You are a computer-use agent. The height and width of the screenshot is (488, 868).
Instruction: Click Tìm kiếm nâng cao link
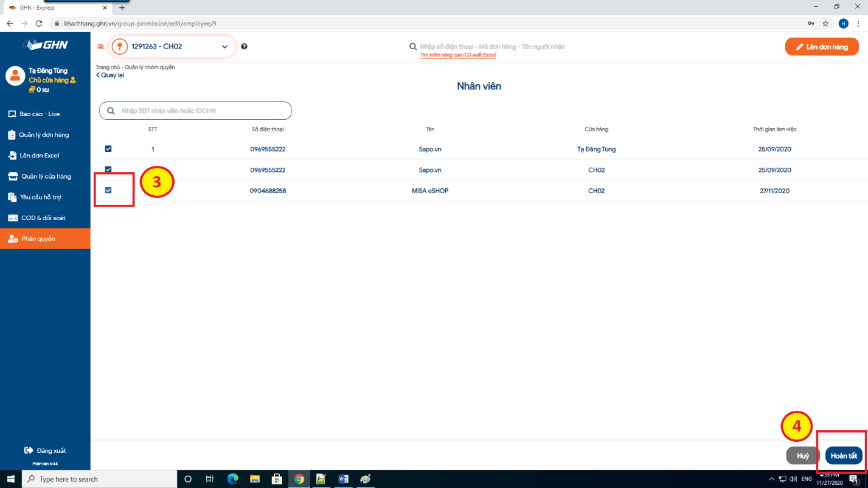458,55
